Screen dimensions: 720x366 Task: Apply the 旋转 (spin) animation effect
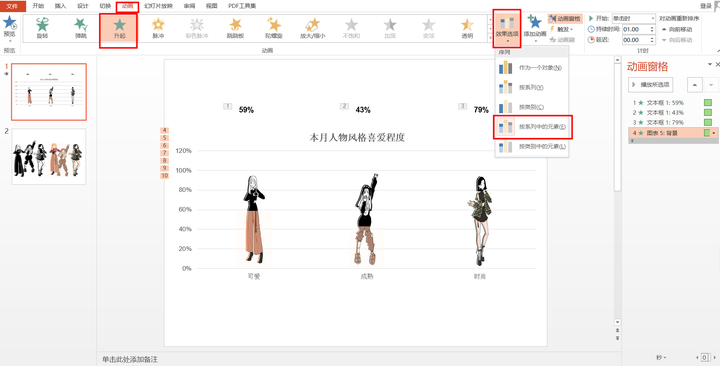pos(42,28)
